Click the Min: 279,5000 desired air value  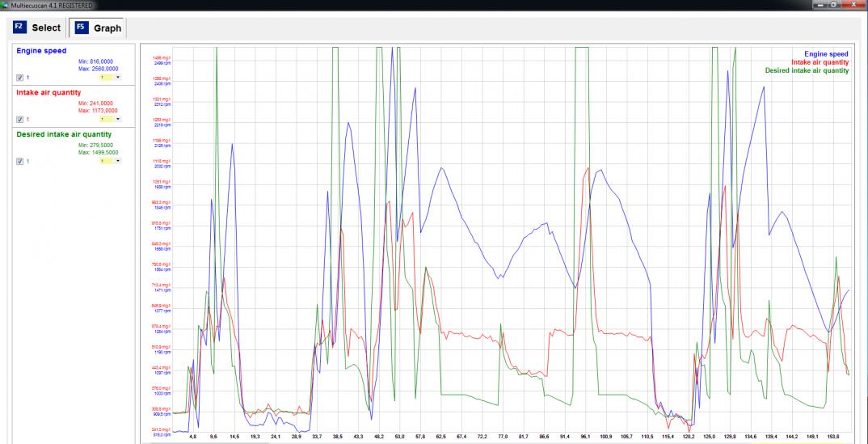click(95, 146)
